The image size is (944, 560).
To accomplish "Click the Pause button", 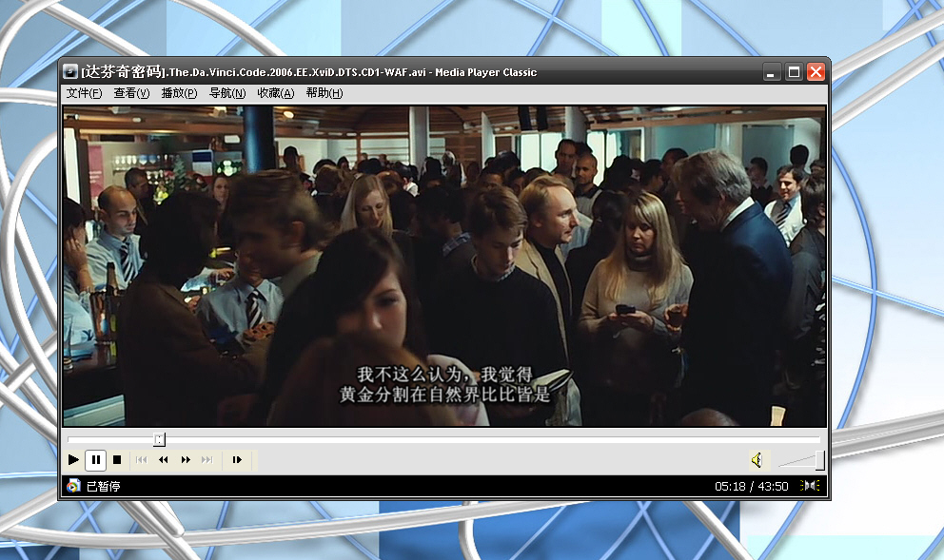I will click(x=96, y=460).
